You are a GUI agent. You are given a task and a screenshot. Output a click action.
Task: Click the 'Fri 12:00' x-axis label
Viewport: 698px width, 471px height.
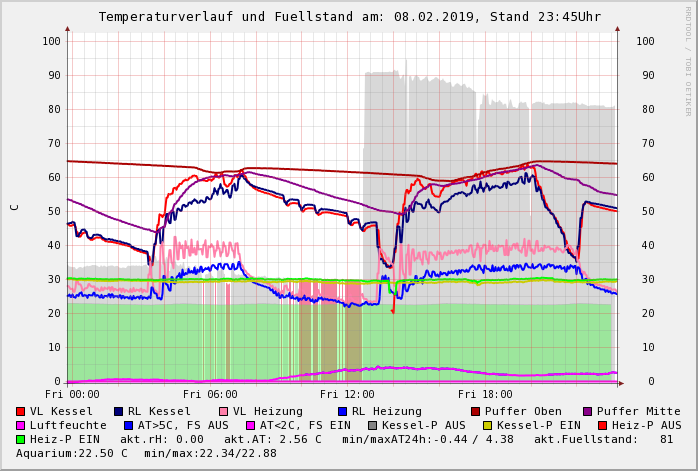(347, 394)
